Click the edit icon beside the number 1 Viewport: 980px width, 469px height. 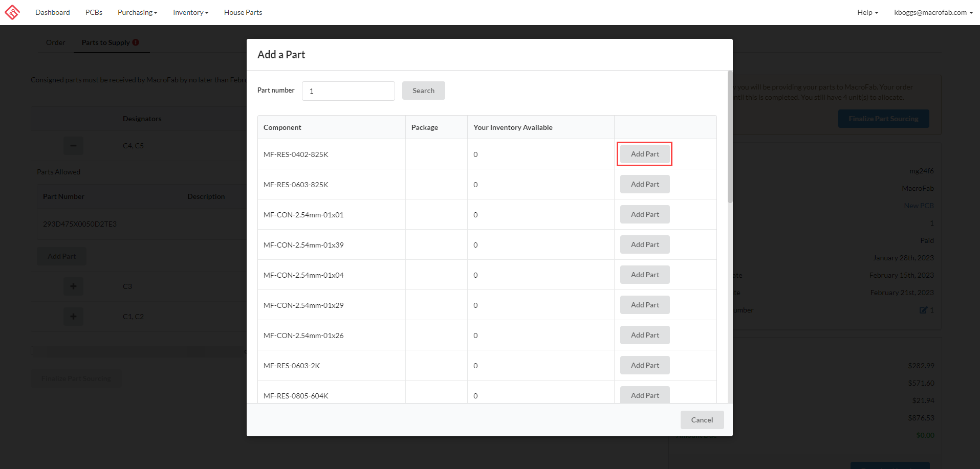coord(923,310)
